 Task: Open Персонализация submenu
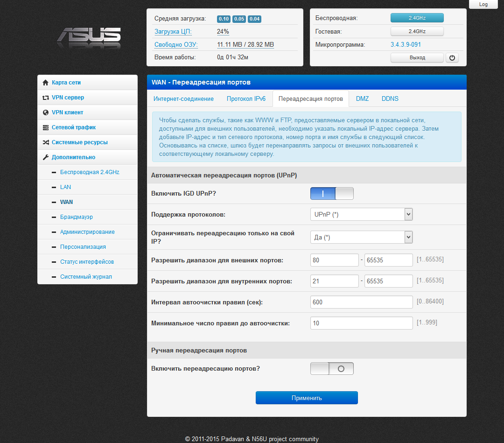coord(83,247)
